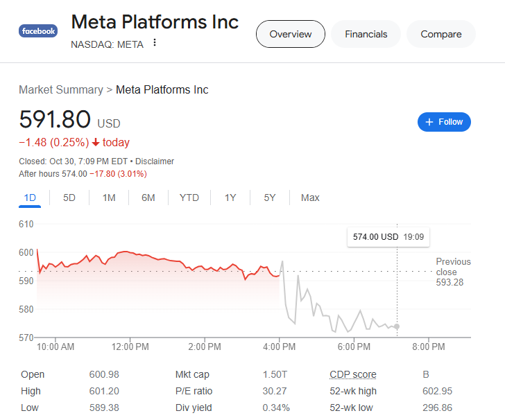Click the Facebook logo icon
This screenshot has width=505, height=420.
coord(38,31)
